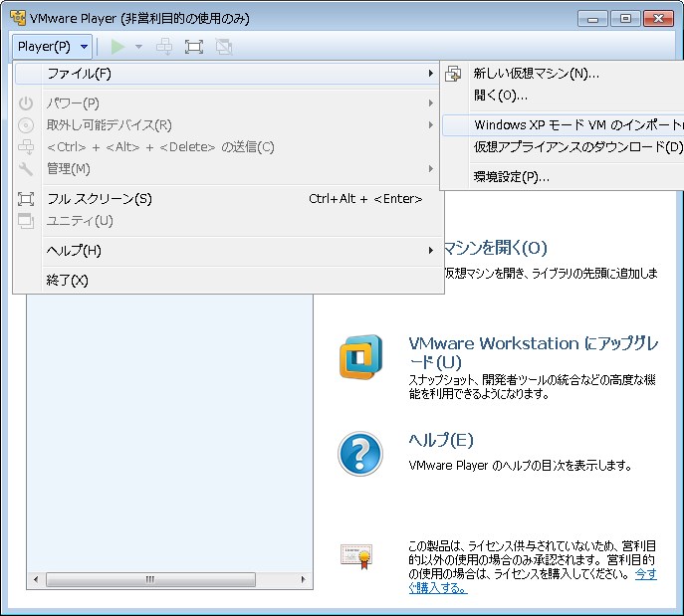Click the Unity mode toolbar icon
The width and height of the screenshot is (684, 616).
(224, 46)
